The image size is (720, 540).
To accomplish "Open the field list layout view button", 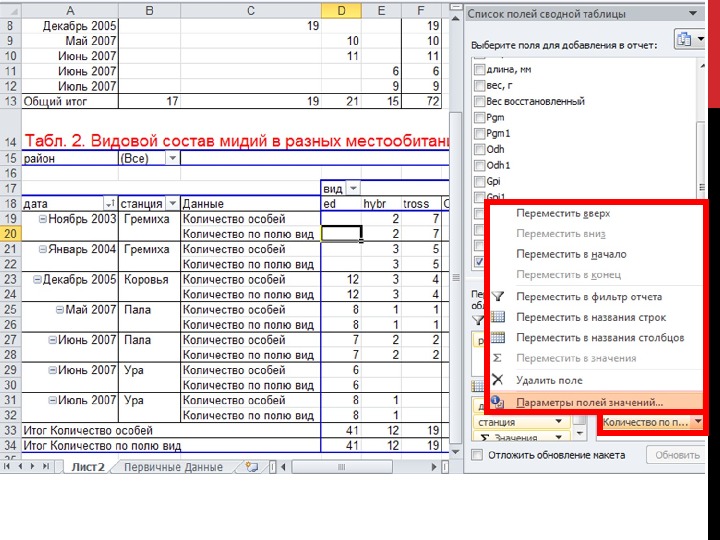I will 689,39.
